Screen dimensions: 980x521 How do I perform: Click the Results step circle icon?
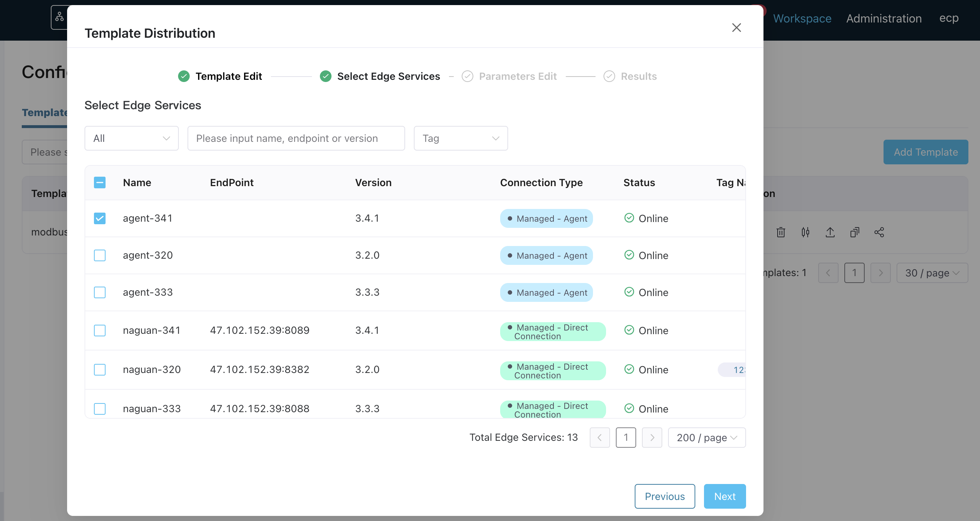609,77
